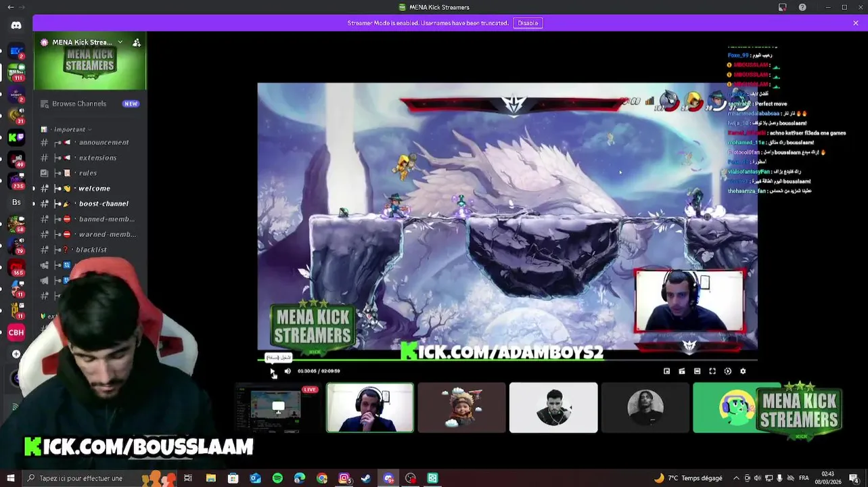This screenshot has width=868, height=487.
Task: Open video player settings gear
Action: pos(743,371)
